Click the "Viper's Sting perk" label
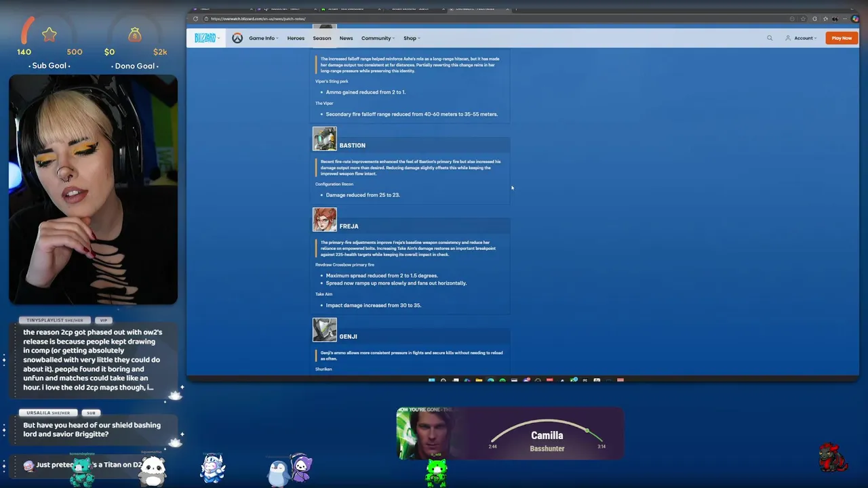This screenshot has width=868, height=488. coord(332,81)
